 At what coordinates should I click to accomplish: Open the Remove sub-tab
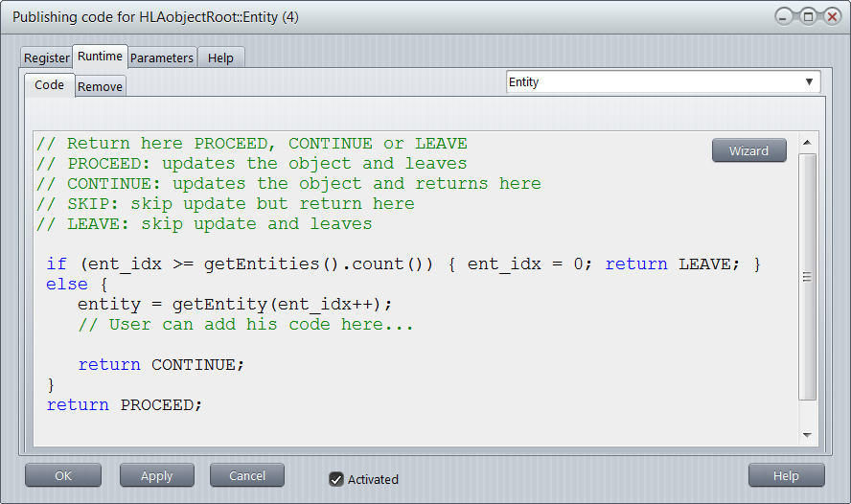100,86
